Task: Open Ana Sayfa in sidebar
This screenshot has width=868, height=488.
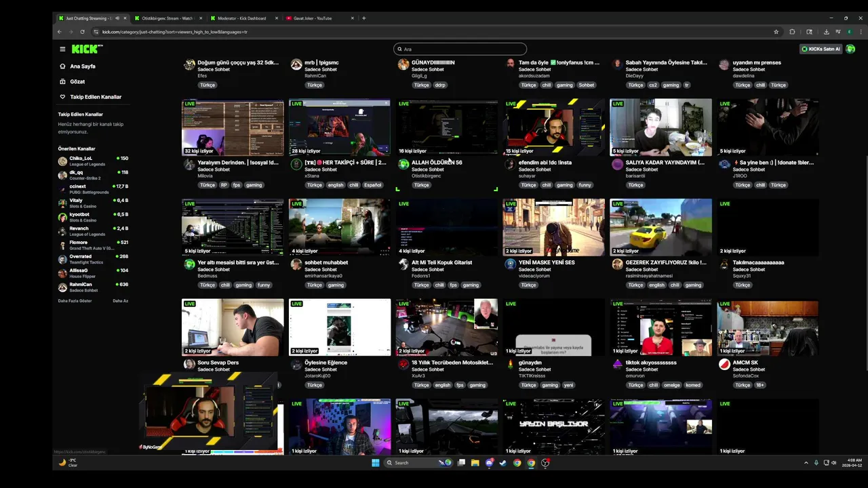Action: pyautogui.click(x=77, y=66)
